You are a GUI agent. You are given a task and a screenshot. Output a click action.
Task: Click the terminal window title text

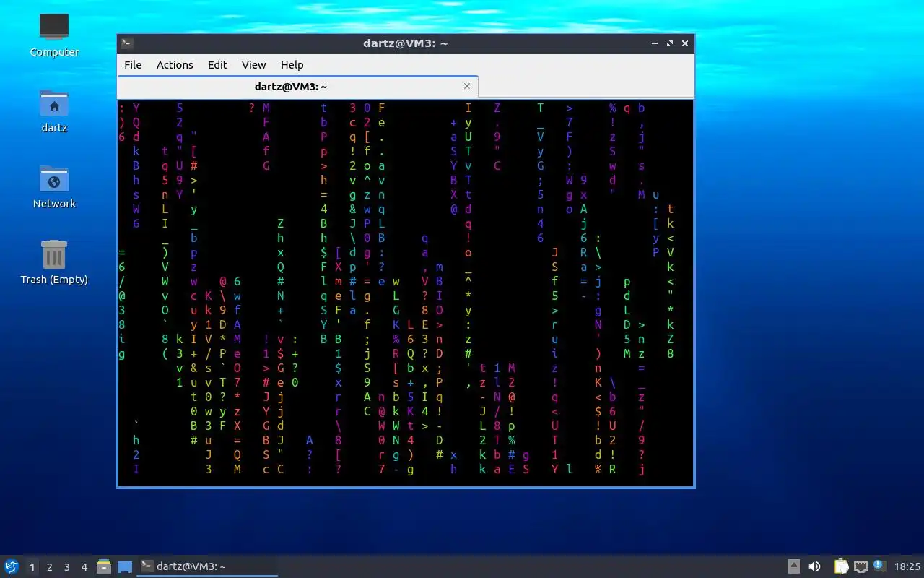point(405,43)
